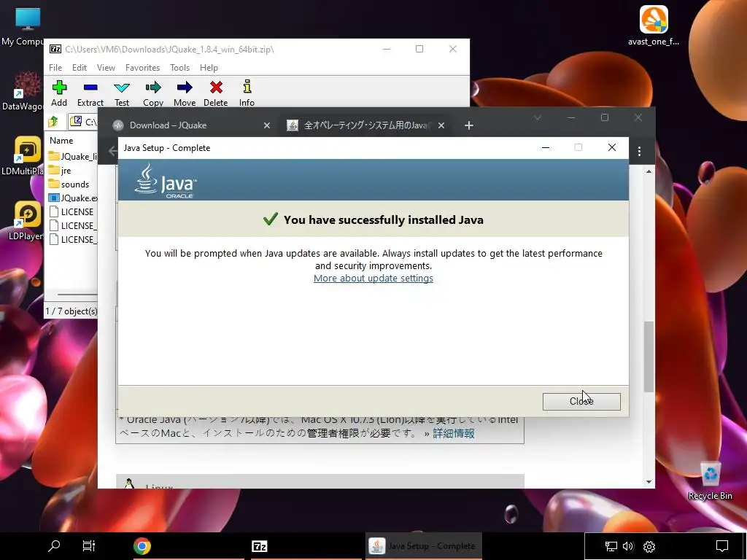Open the Chrome tab search chevron

pyautogui.click(x=538, y=117)
